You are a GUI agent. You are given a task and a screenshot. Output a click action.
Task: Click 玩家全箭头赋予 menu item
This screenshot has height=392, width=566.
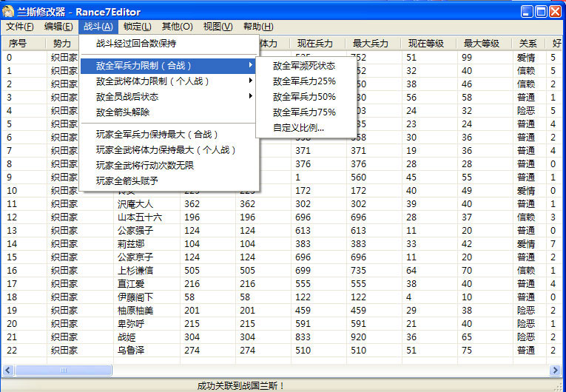[x=127, y=180]
